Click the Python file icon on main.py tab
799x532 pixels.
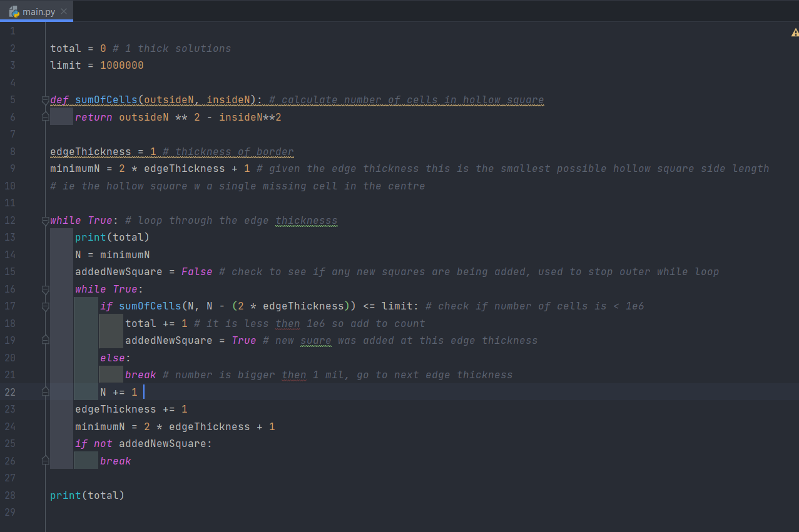14,11
